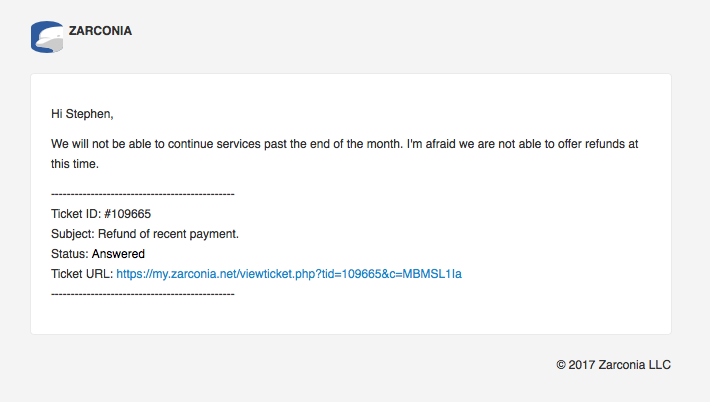The image size is (710, 402).
Task: Click the "Status:" label
Action: click(x=69, y=254)
